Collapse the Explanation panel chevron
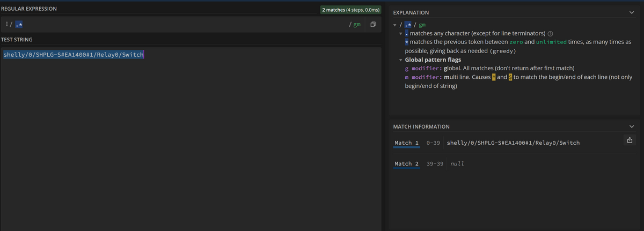Viewport: 644px width, 231px height. [x=631, y=12]
